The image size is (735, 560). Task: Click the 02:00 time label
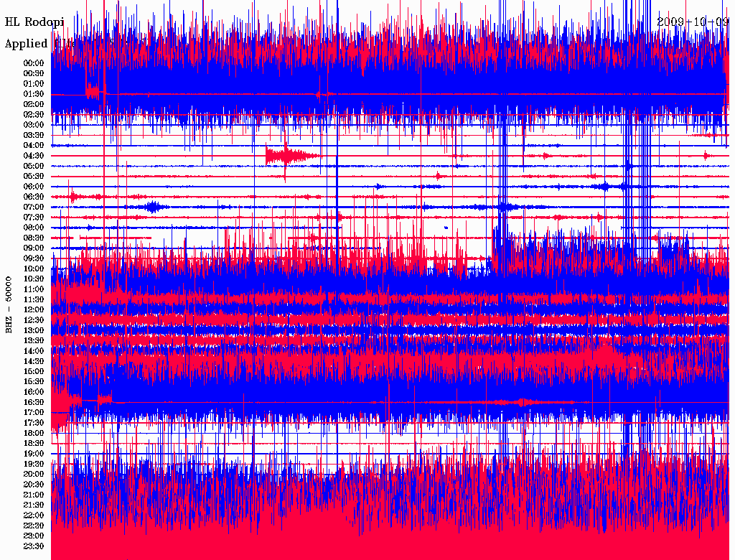[34, 105]
